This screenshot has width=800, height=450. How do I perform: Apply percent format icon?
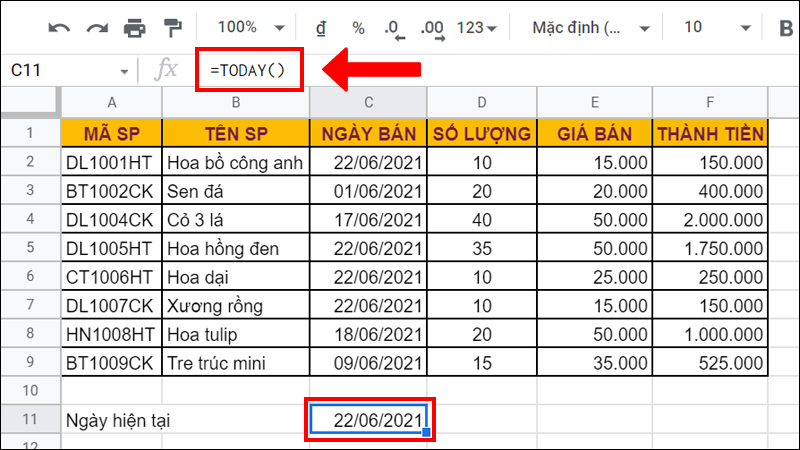(x=357, y=27)
